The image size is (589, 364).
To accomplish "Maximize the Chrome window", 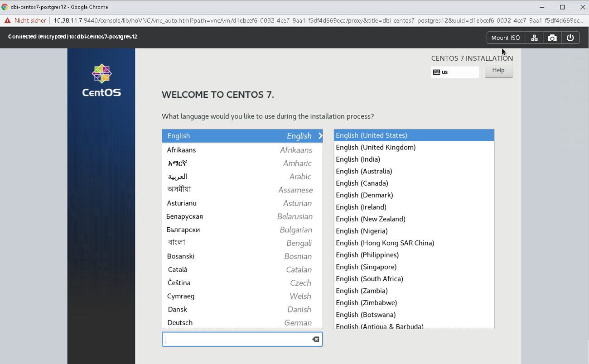I will click(x=562, y=7).
